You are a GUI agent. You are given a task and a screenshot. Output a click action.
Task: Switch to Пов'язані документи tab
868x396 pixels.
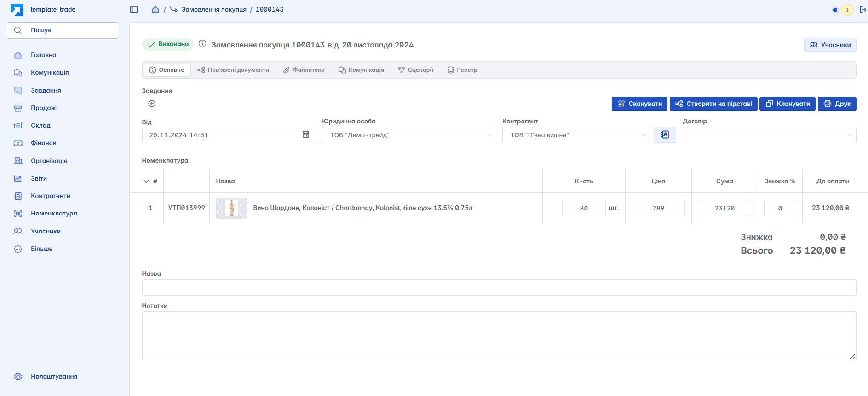[233, 70]
